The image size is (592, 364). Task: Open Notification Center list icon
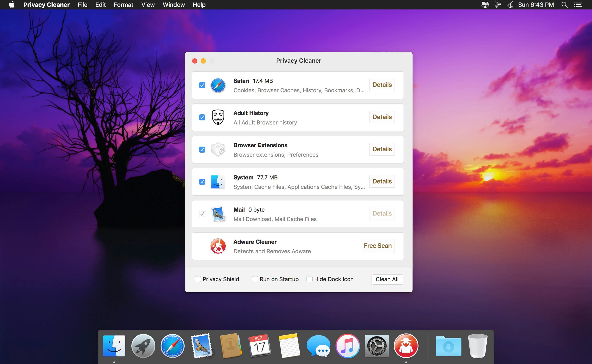click(578, 5)
